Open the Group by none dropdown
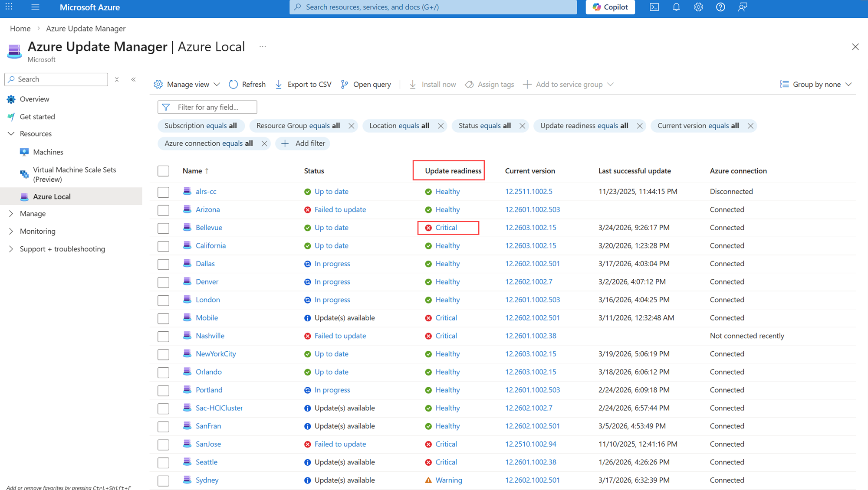 816,84
